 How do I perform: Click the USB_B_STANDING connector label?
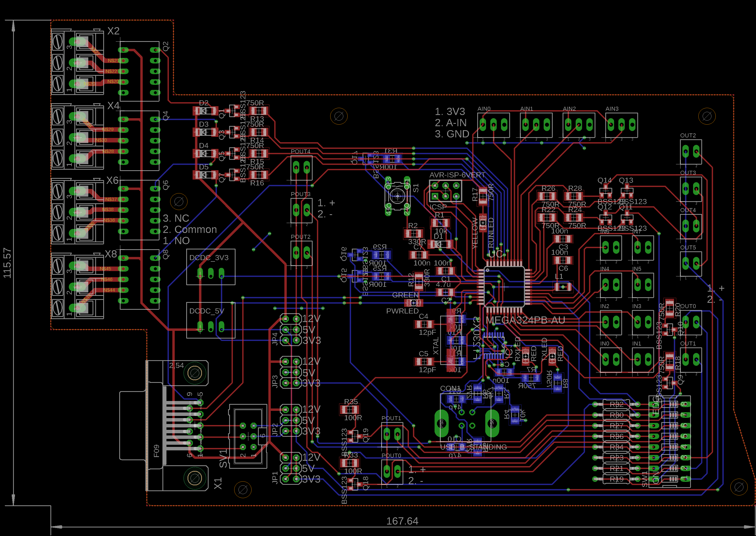(474, 447)
